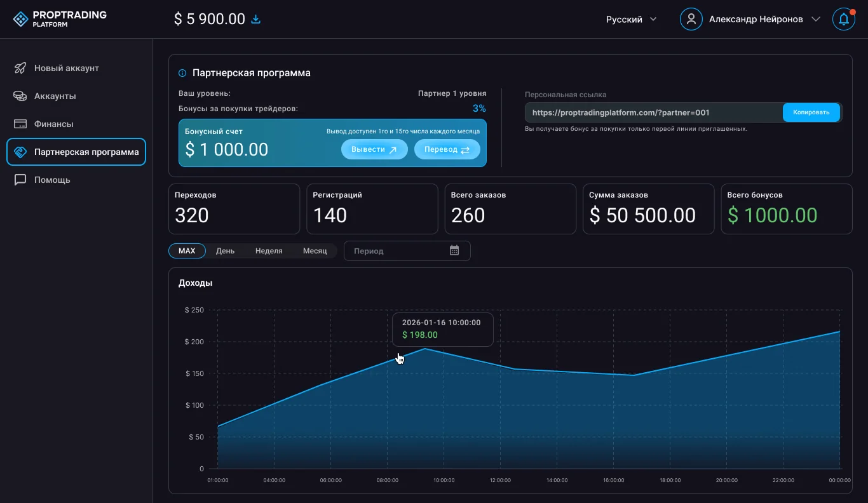Click the PropTrading Platform logo

pyautogui.click(x=60, y=19)
